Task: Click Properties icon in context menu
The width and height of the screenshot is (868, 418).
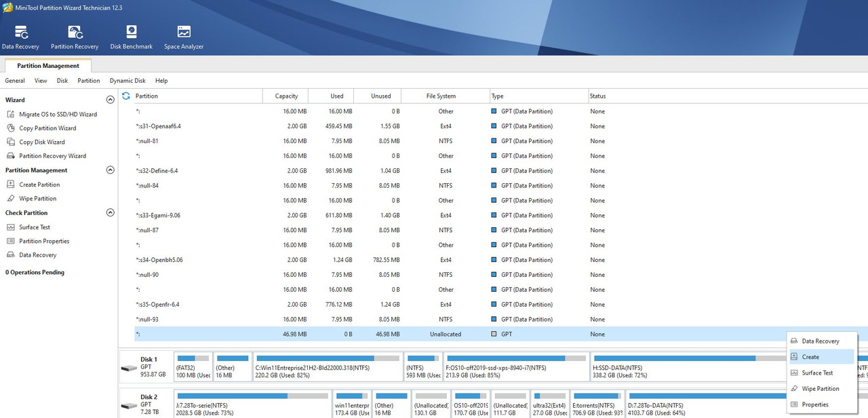Action: (x=795, y=404)
